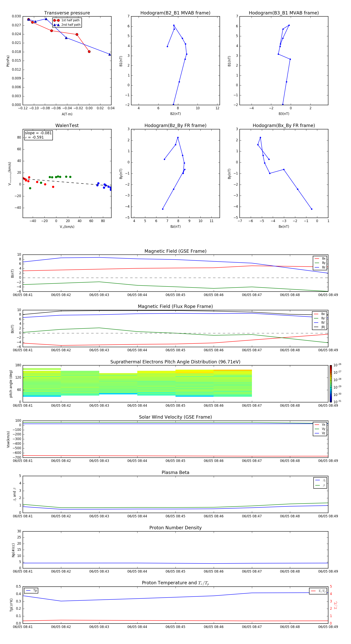Click the 'Magnetic Field (Flux Rope Frame)' title
The height and width of the screenshot is (644, 351).
175,307
